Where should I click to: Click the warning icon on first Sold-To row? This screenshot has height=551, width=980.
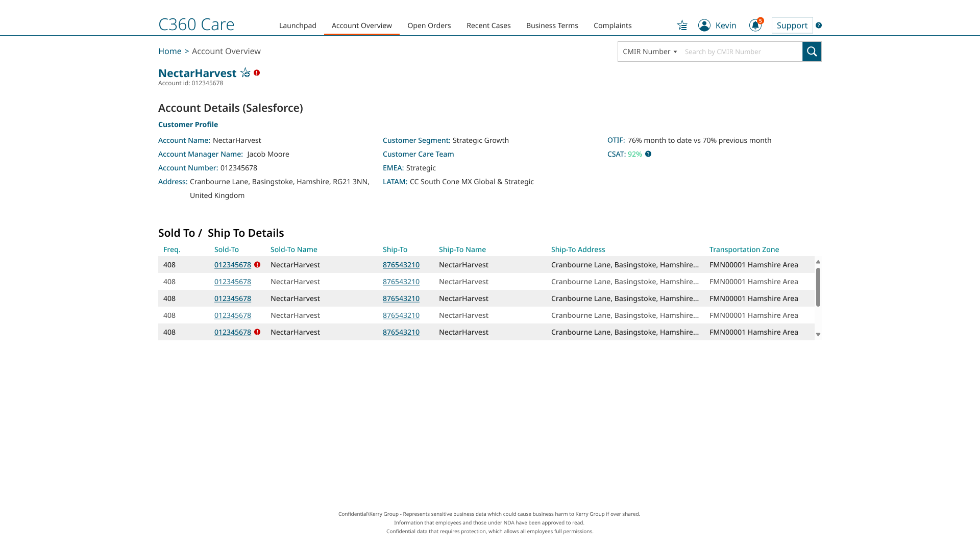[x=257, y=265]
